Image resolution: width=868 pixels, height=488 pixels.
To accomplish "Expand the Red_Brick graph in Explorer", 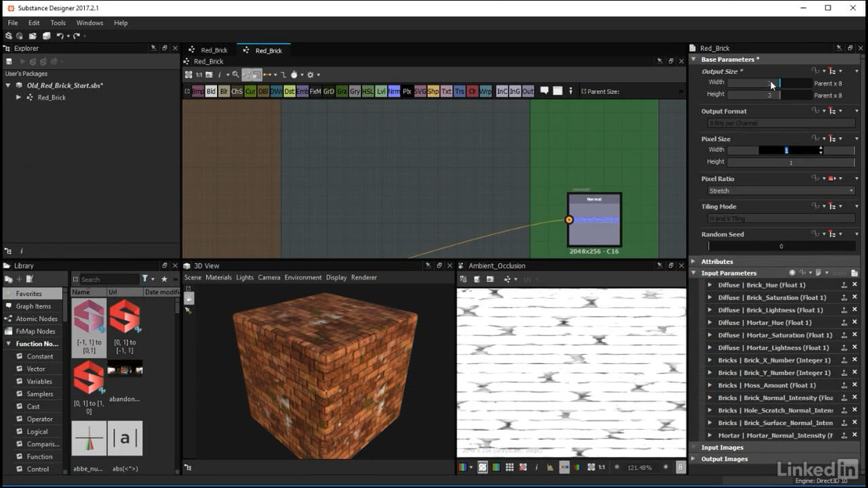I will click(18, 98).
